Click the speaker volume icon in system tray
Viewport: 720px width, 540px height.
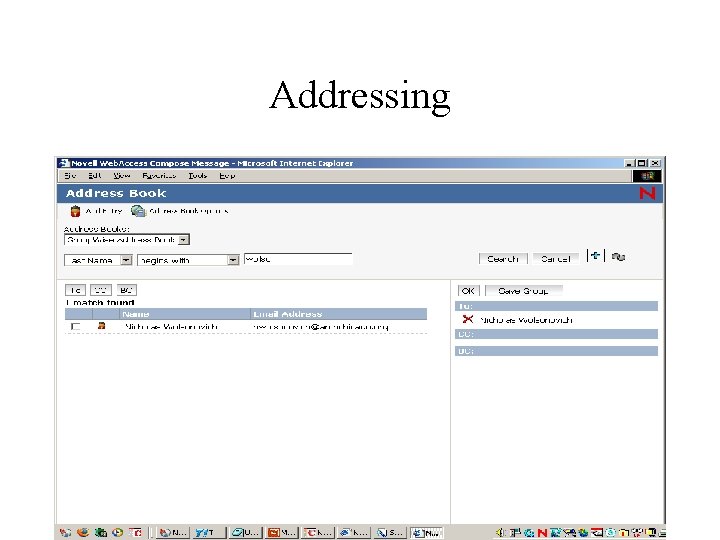coord(500,533)
